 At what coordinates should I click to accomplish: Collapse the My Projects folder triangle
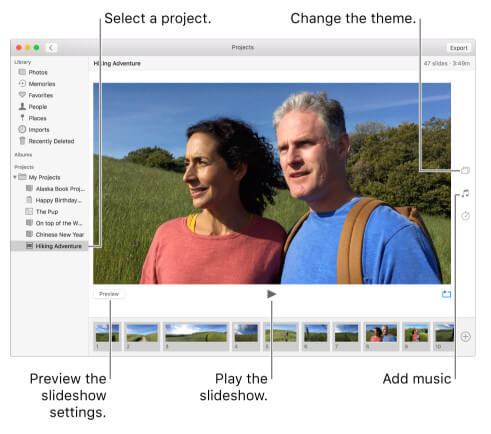pos(15,177)
